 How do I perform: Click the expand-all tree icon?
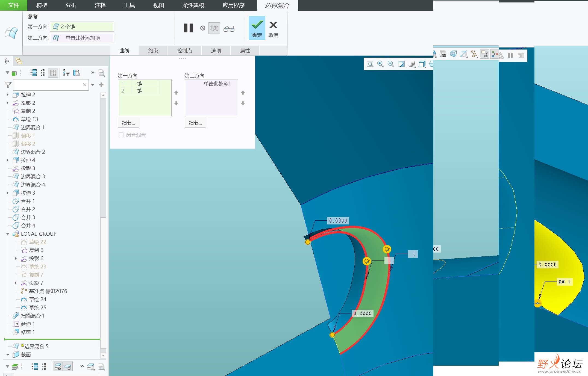click(34, 73)
